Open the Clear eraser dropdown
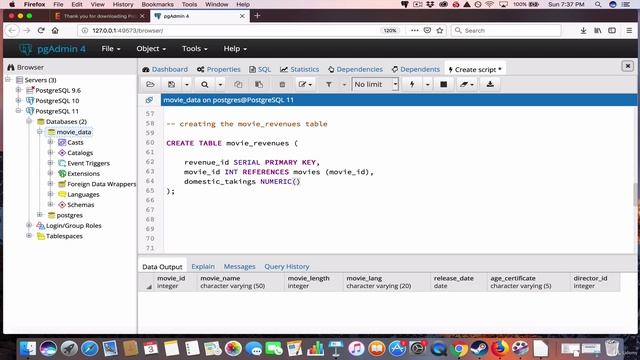The width and height of the screenshot is (640, 360). [467, 84]
